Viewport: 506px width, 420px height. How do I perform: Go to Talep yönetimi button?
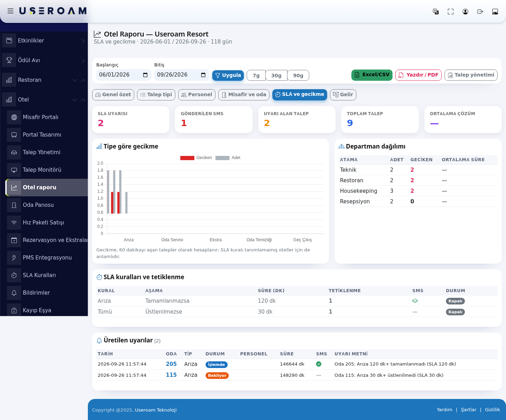471,75
